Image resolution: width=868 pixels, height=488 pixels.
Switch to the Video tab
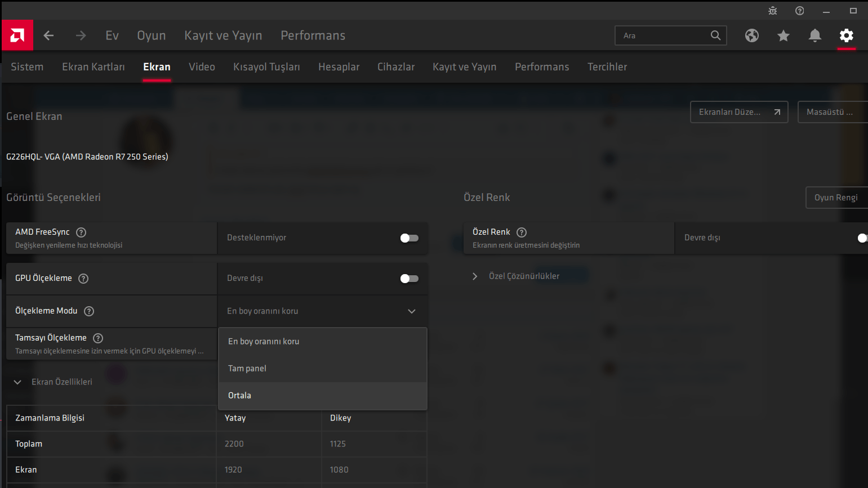click(x=202, y=67)
